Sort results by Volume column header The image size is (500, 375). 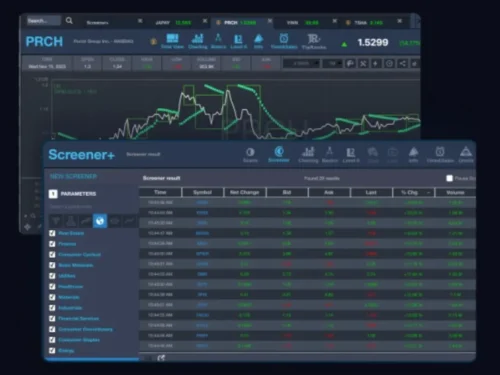pos(455,192)
